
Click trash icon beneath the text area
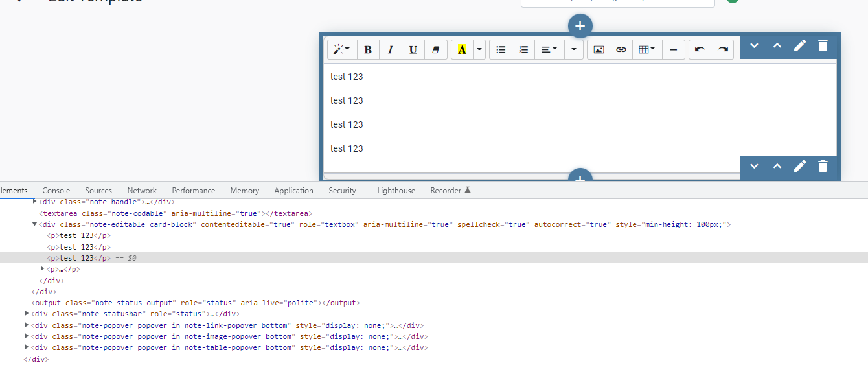pyautogui.click(x=823, y=166)
